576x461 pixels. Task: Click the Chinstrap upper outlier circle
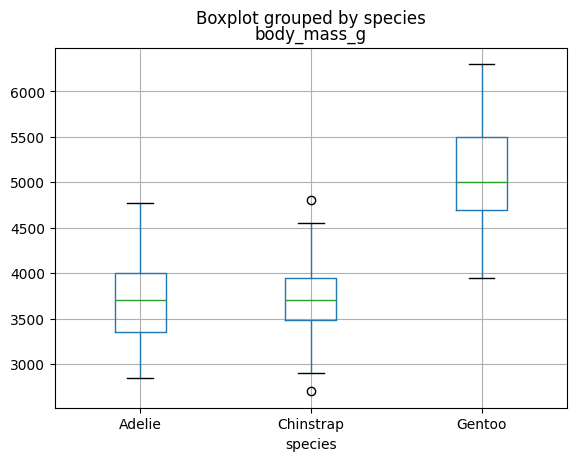coord(311,201)
